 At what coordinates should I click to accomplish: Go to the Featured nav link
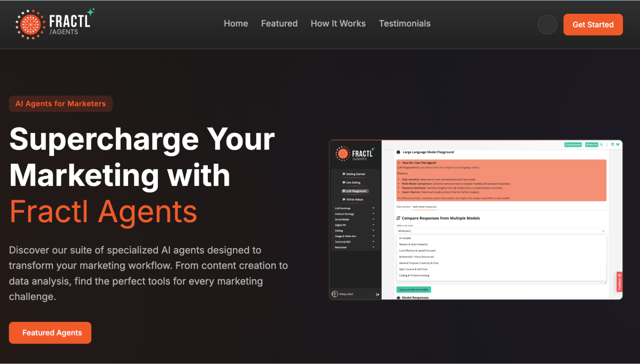(279, 24)
